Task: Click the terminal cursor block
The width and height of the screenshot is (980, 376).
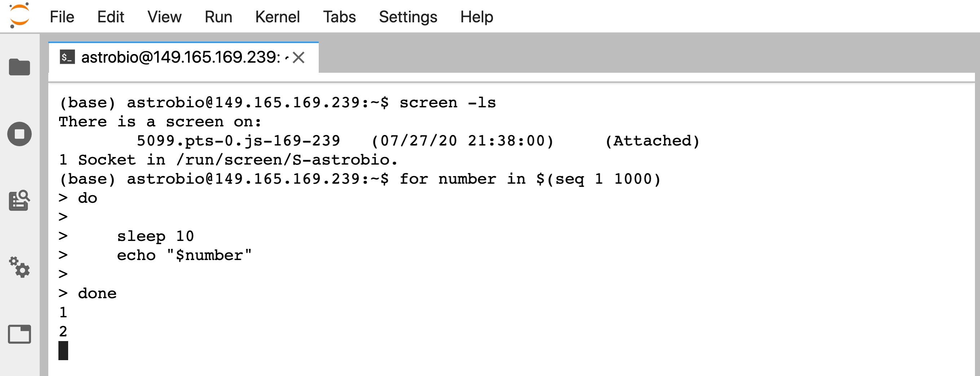Action: pos(63,350)
